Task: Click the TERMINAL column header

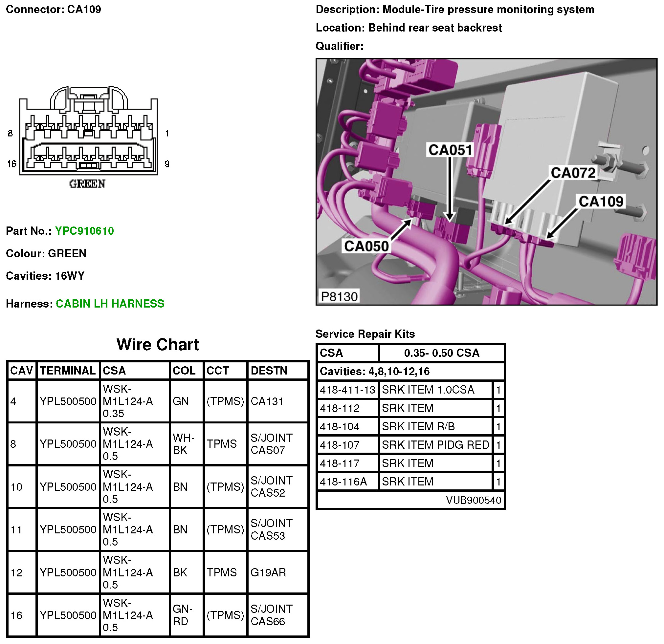Action: click(68, 371)
